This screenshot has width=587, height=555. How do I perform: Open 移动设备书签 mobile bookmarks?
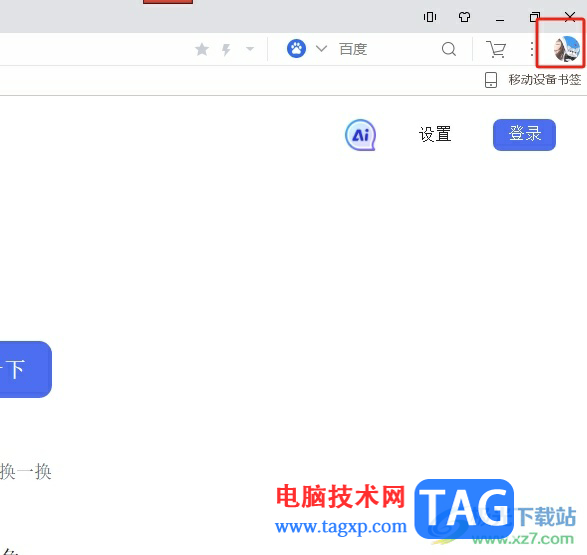[x=545, y=80]
